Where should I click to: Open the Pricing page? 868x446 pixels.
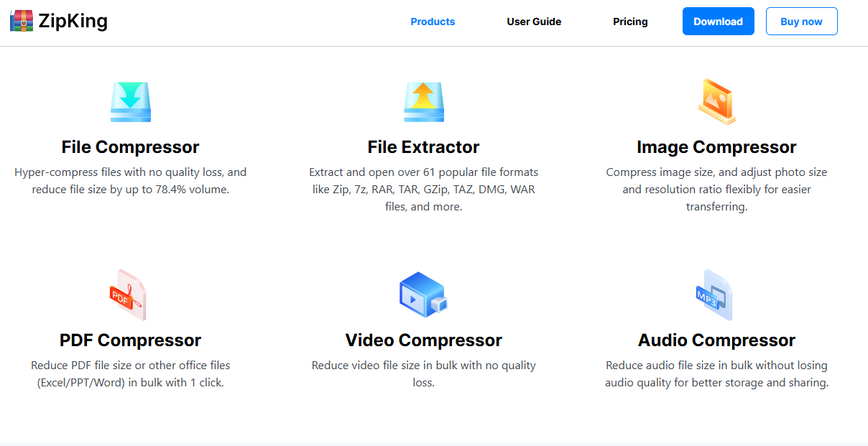click(x=630, y=22)
